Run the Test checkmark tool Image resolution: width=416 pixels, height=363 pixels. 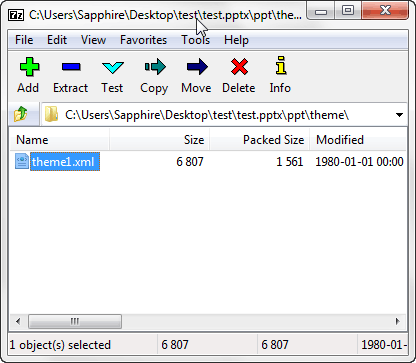113,67
